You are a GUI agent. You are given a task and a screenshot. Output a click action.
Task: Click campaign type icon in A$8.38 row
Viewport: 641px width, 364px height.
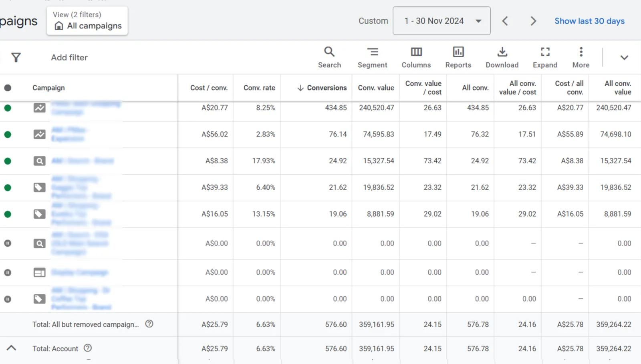tap(39, 161)
